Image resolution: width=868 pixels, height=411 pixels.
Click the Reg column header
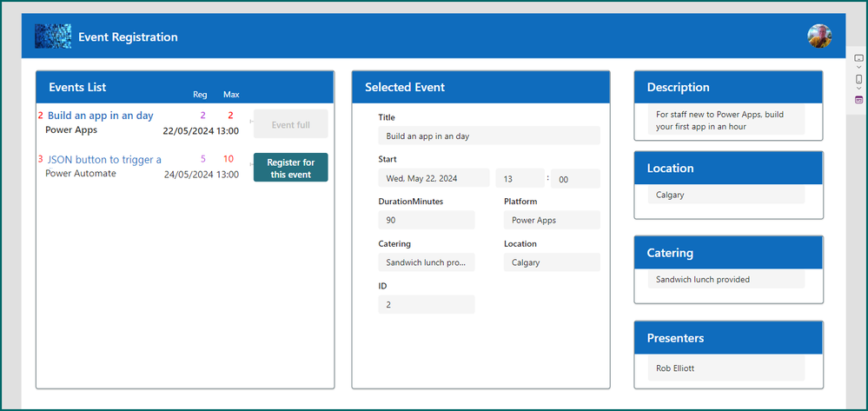pyautogui.click(x=200, y=95)
